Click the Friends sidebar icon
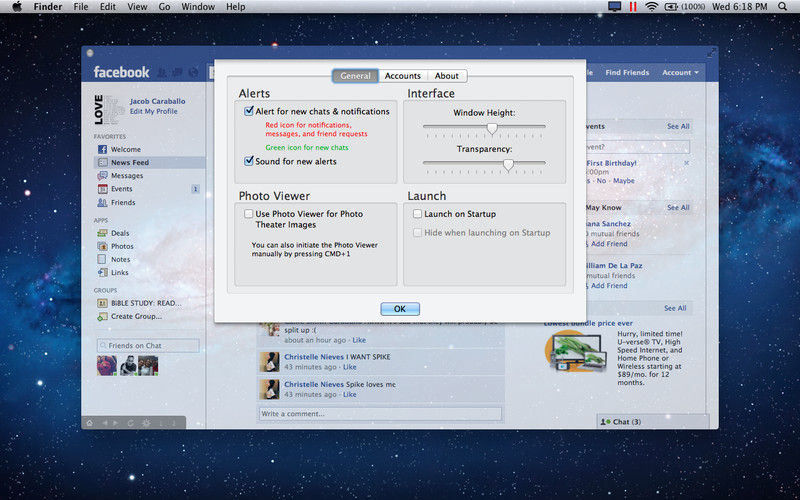This screenshot has height=500, width=800. coord(102,203)
